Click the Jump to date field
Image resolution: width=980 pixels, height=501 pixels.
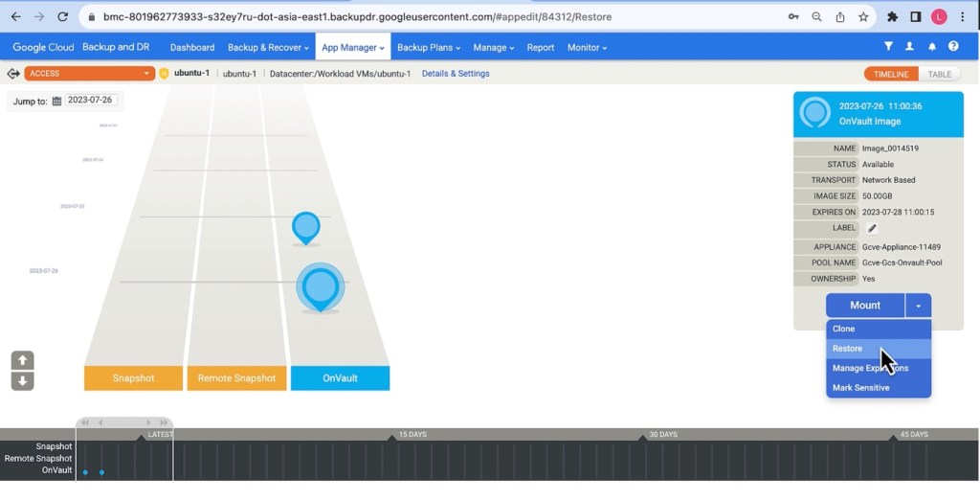point(91,101)
